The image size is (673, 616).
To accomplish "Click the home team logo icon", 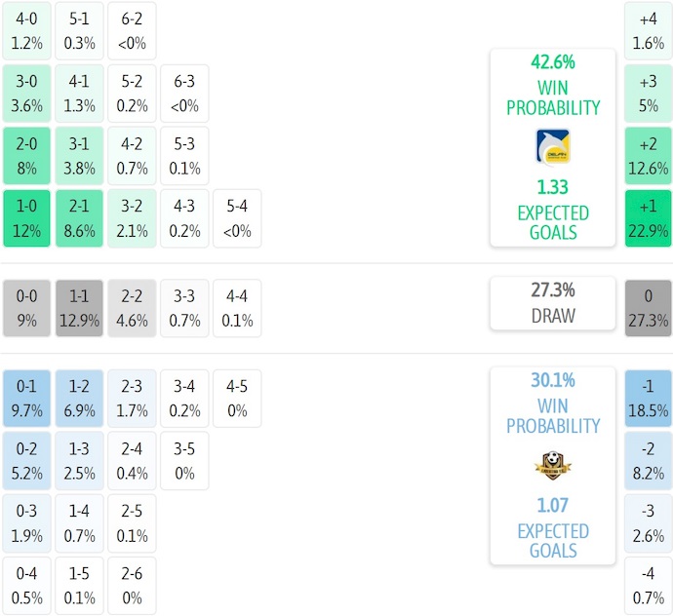I will pos(552,146).
